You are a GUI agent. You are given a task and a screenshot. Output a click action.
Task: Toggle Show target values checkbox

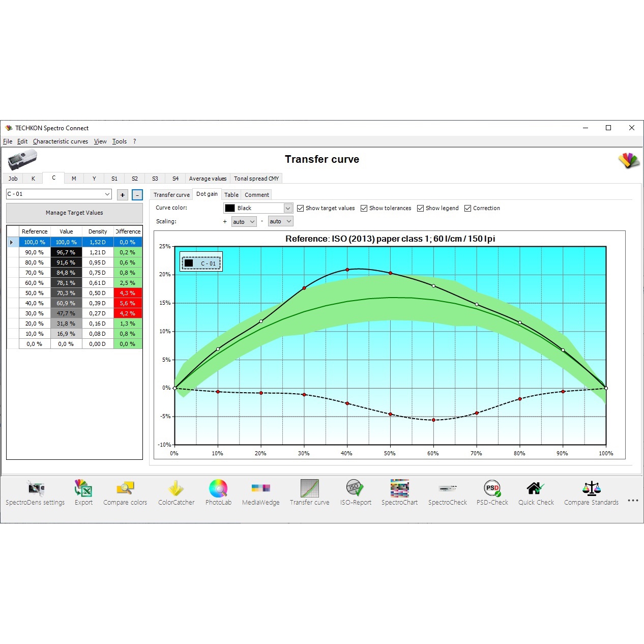tap(301, 208)
